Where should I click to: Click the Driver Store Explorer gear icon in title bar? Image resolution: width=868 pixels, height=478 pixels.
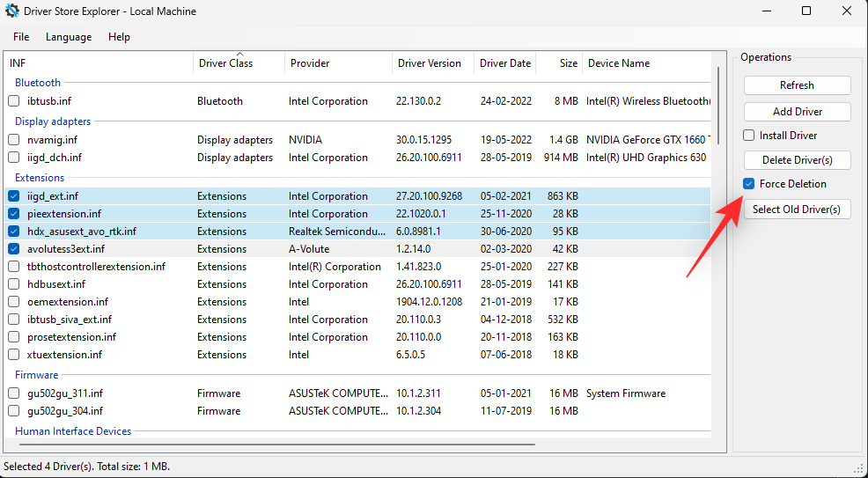11,11
